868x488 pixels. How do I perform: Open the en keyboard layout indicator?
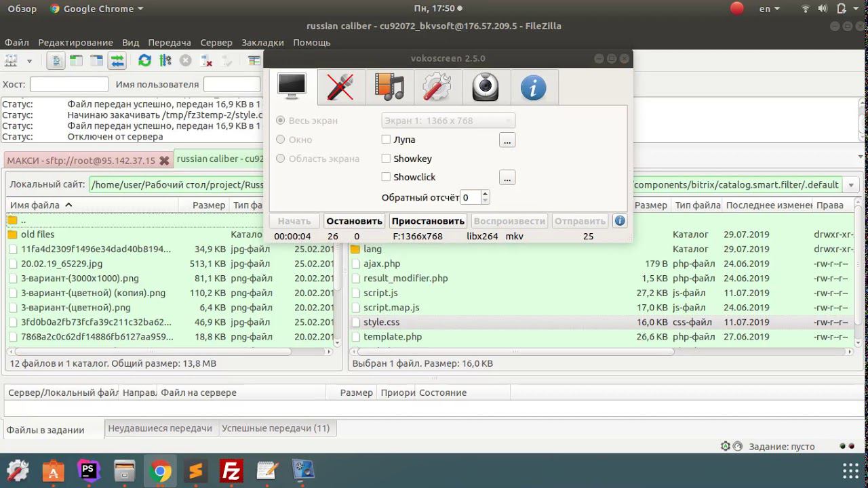770,9
